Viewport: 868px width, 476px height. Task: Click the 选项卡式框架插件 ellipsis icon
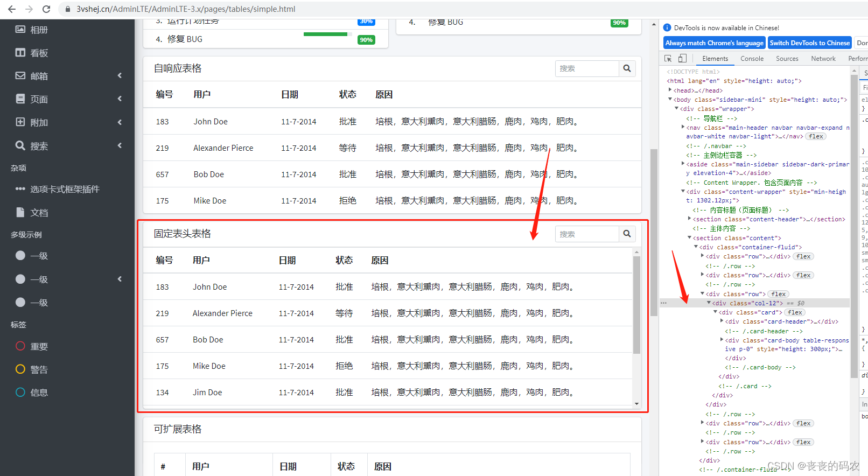[x=20, y=189]
